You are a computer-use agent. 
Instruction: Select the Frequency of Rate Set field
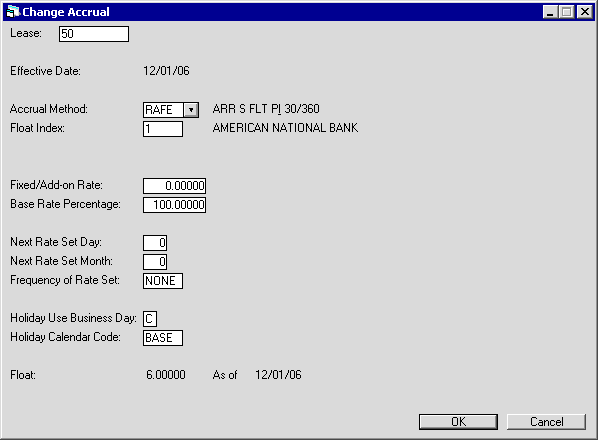tap(163, 281)
